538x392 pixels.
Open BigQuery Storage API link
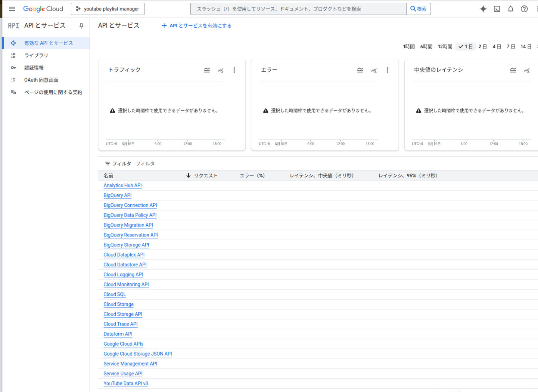126,245
